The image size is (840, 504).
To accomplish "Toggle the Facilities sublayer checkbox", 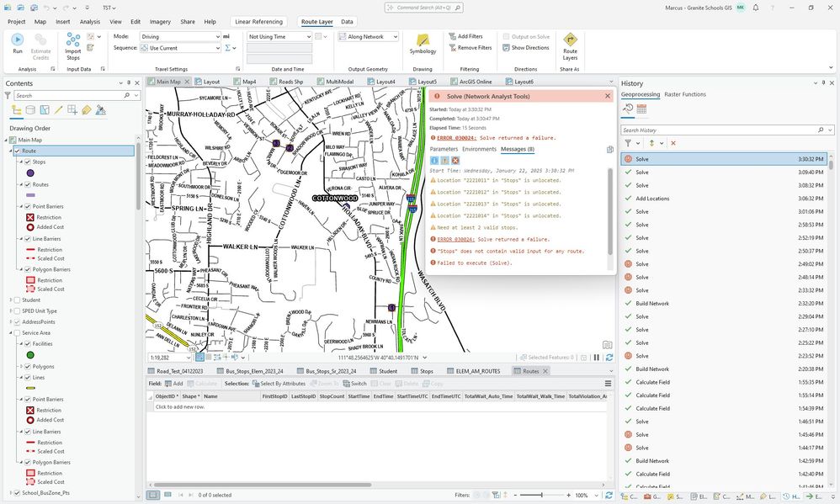I will (x=28, y=344).
